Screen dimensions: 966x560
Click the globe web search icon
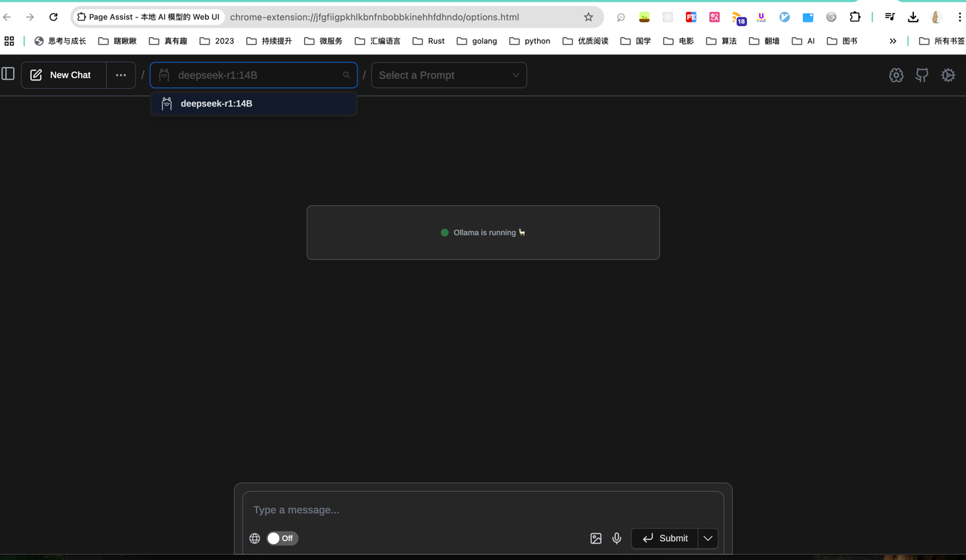(255, 538)
